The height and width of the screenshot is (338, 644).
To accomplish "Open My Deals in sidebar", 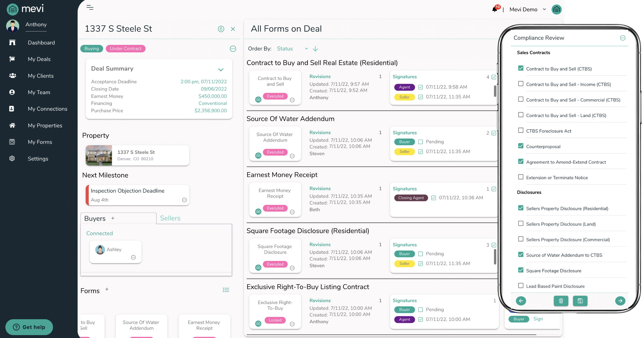I will (39, 59).
